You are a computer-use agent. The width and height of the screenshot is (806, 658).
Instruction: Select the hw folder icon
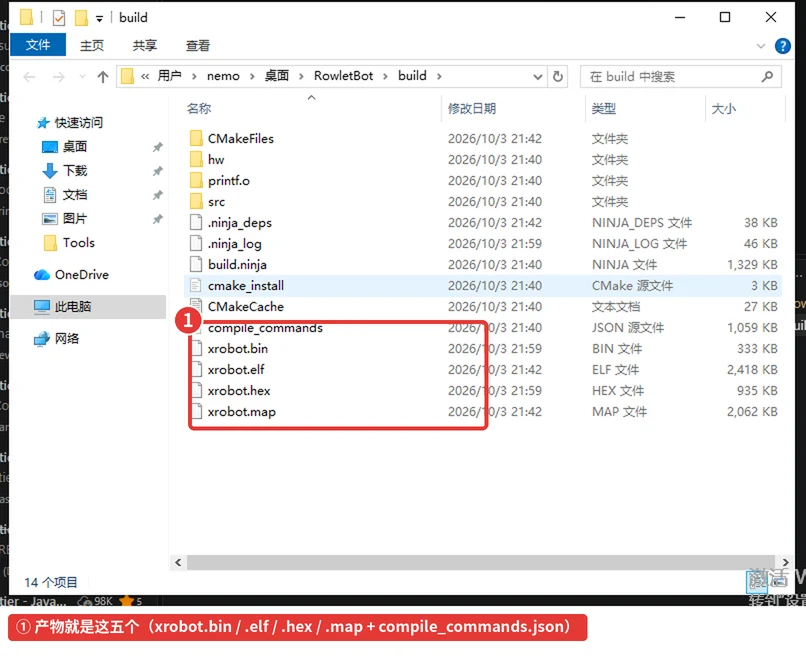[196, 159]
